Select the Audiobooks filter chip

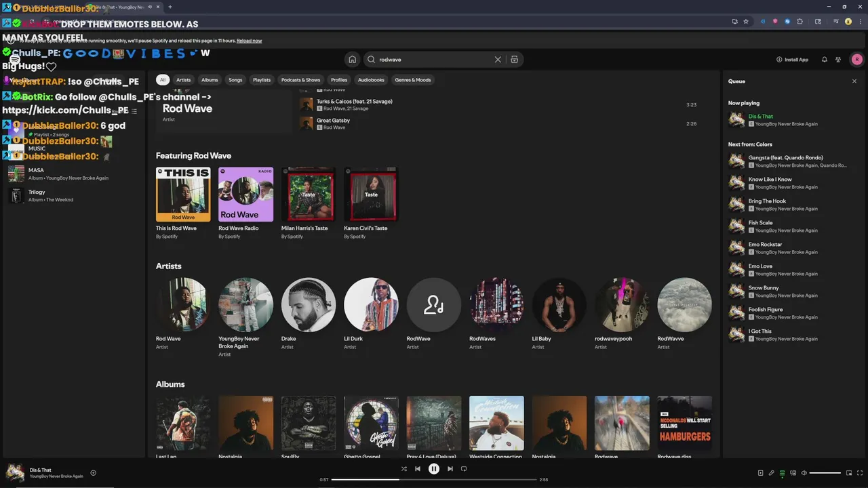[371, 80]
